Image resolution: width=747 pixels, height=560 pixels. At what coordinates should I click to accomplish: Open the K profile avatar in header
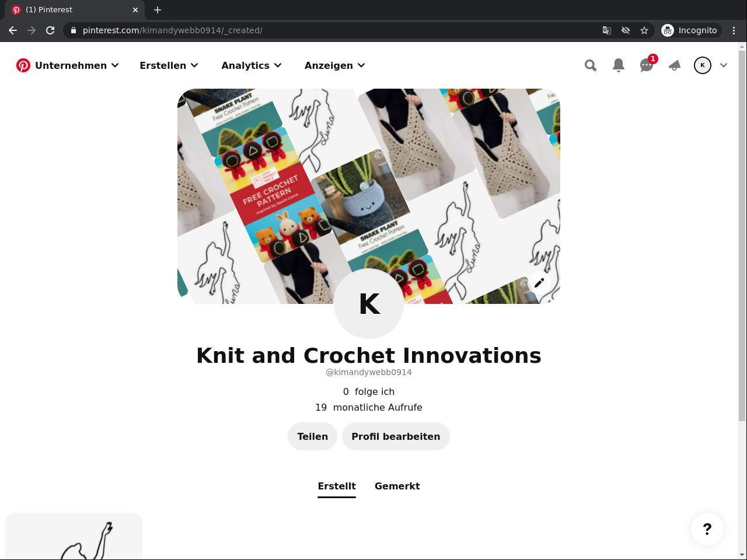tap(703, 65)
